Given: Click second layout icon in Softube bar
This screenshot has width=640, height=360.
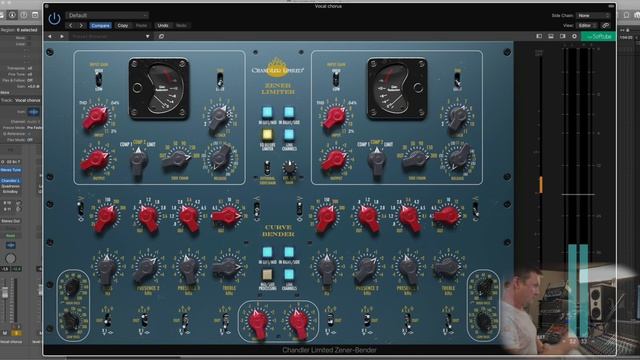Looking at the screenshot, I should pyautogui.click(x=551, y=36).
